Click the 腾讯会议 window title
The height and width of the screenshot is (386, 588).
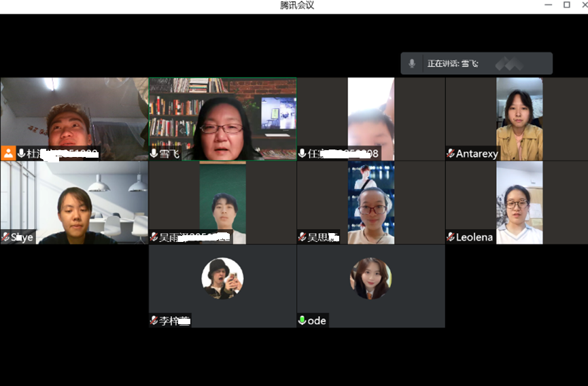point(297,5)
